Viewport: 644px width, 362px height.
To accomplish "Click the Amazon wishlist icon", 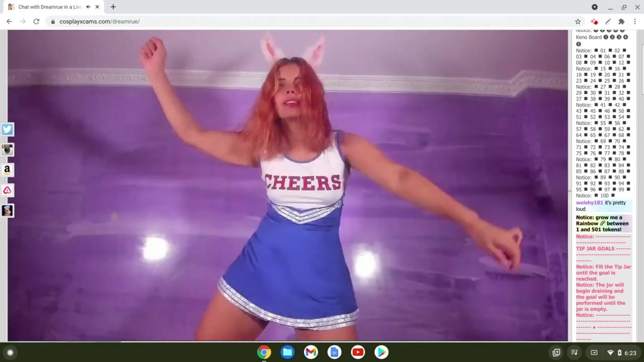I will (x=7, y=170).
